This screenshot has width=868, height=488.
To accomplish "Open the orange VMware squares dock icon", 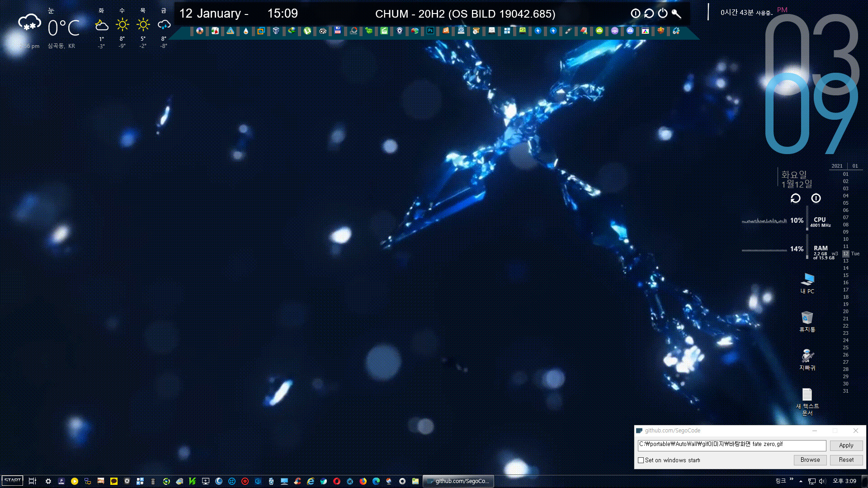I will [x=261, y=31].
